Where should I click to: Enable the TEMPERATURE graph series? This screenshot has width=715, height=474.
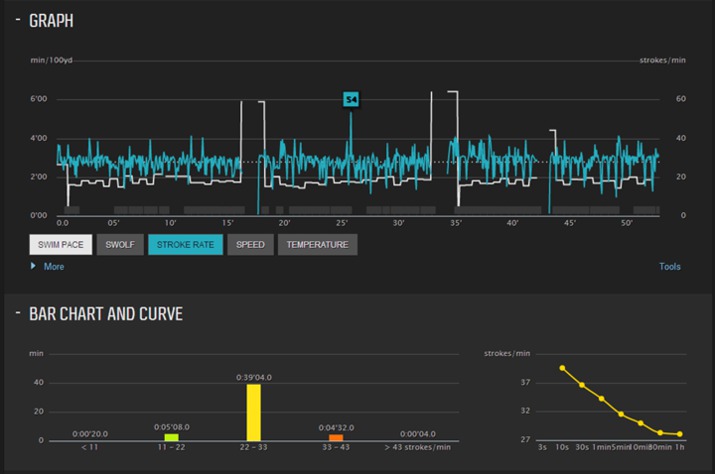[317, 245]
